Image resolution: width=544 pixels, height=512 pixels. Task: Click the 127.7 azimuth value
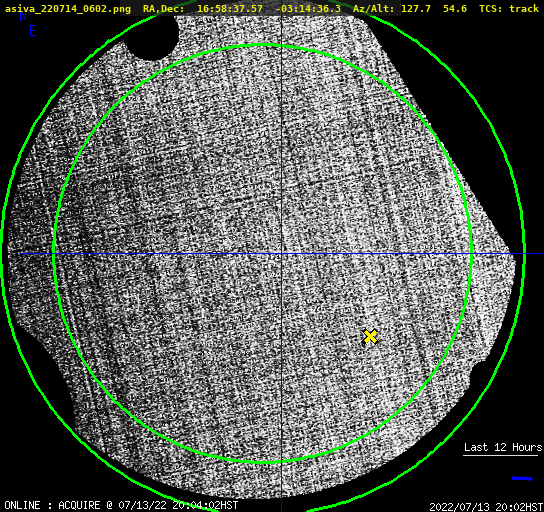point(416,9)
